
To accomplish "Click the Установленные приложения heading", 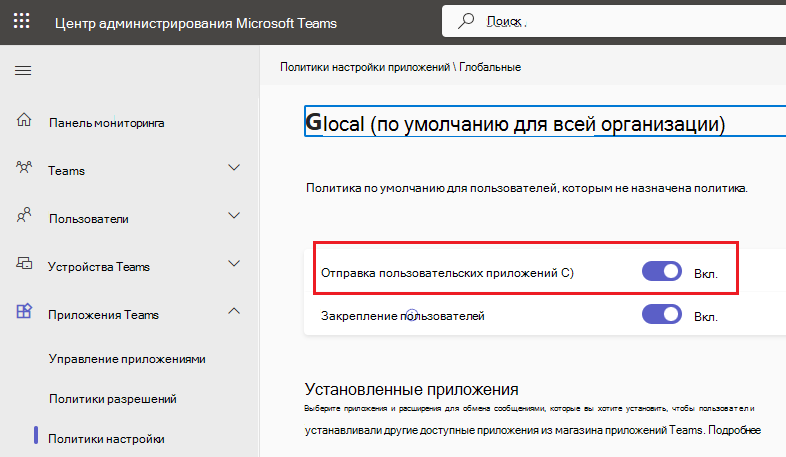I will [x=412, y=389].
